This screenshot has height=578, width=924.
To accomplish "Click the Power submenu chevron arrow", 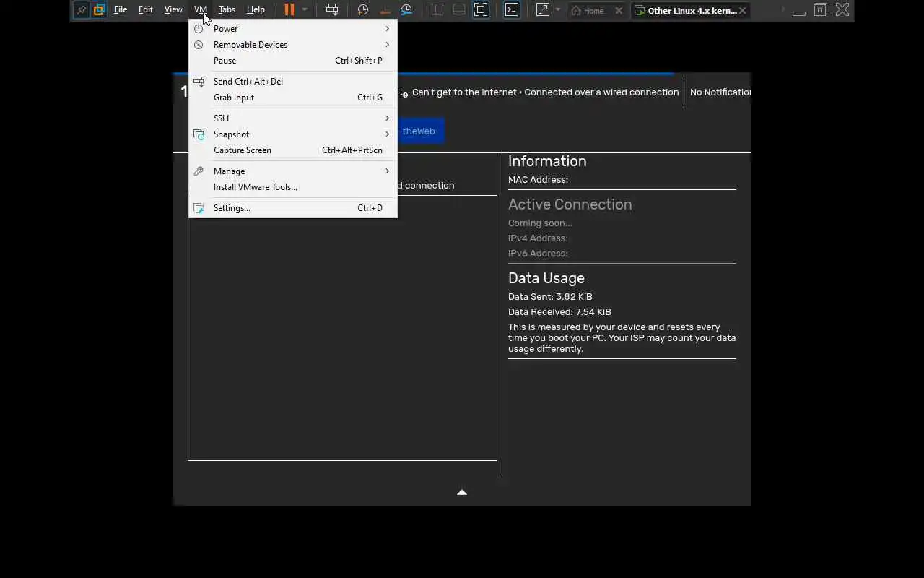I will pyautogui.click(x=387, y=29).
